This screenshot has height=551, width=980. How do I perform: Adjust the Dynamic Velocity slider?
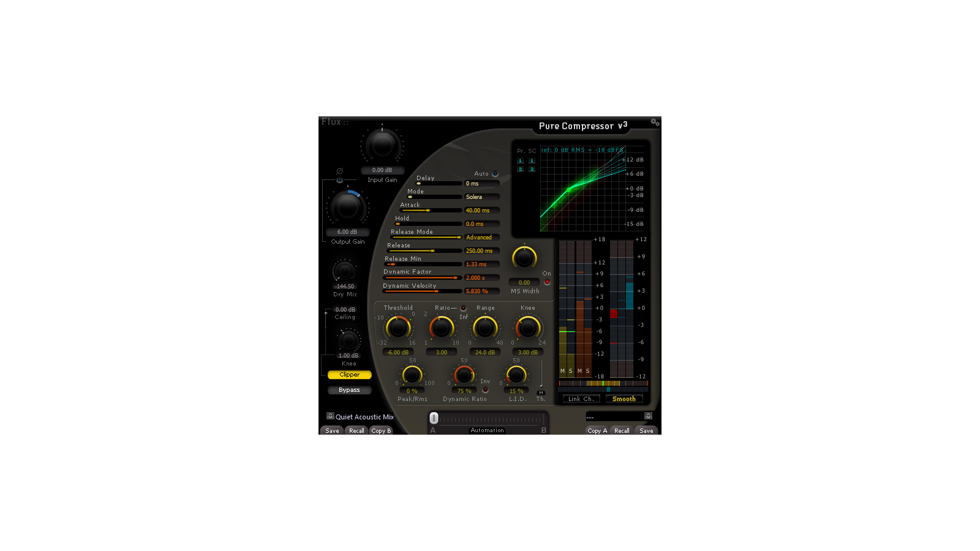pos(423,291)
